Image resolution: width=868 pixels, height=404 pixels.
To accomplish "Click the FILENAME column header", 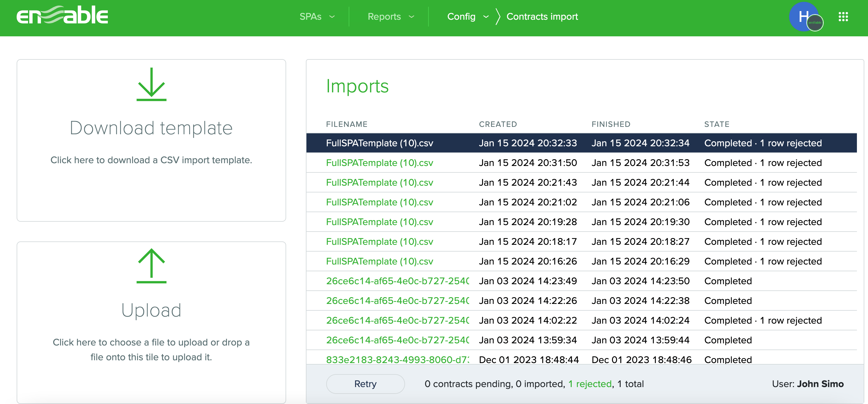I will click(347, 124).
